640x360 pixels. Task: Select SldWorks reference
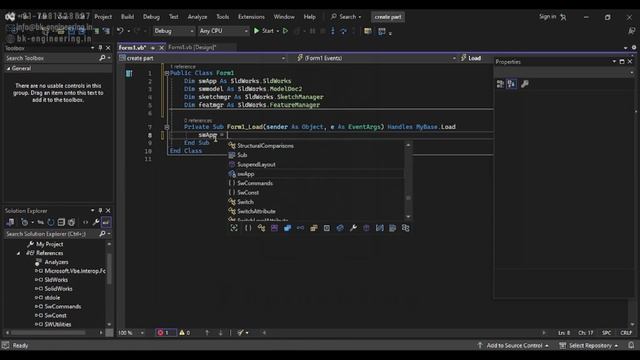coord(56,280)
